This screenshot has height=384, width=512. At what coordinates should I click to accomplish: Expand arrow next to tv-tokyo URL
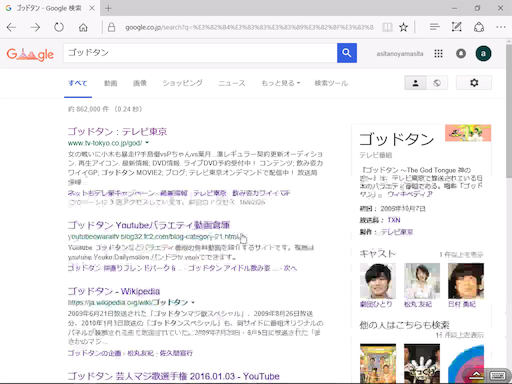tap(147, 143)
